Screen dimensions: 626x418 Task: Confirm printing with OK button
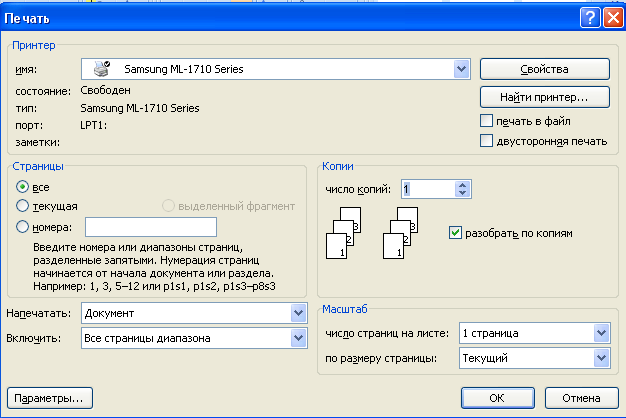coord(497,398)
